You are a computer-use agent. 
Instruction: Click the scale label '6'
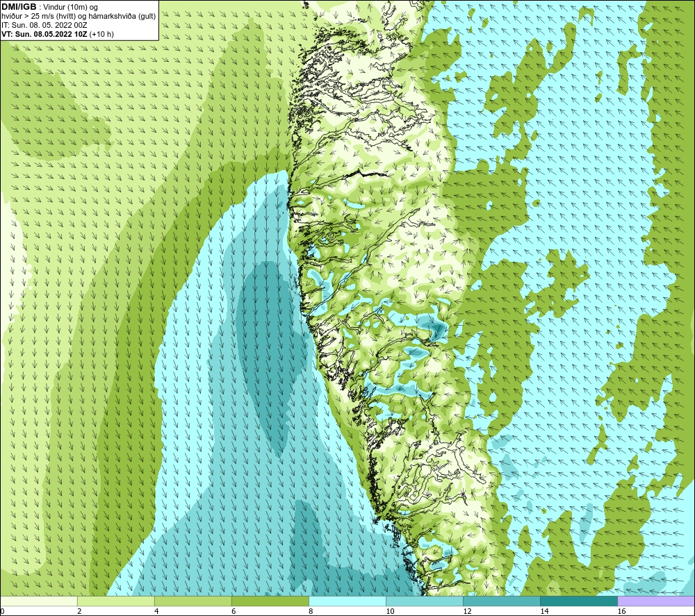pos(234,612)
